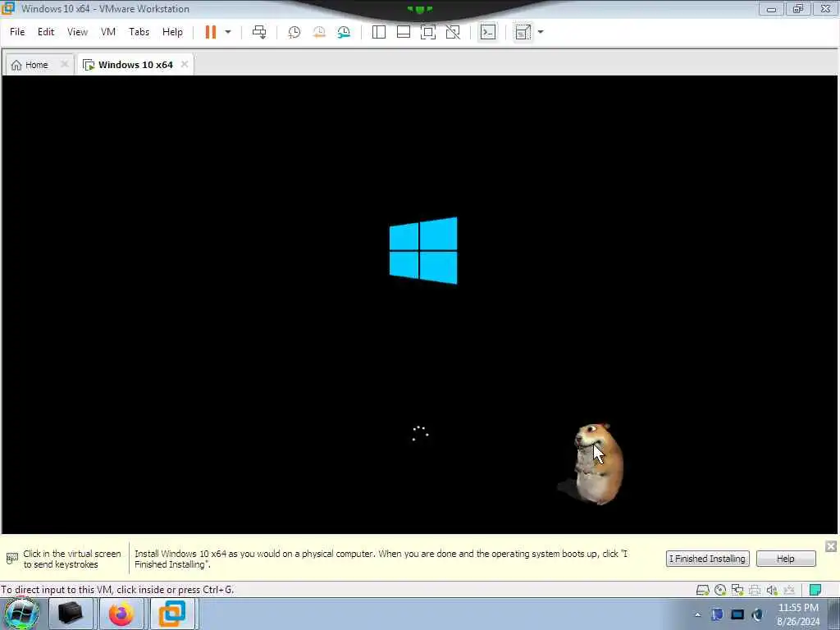Click the teal message log icon
The height and width of the screenshot is (630, 840).
pos(815,590)
